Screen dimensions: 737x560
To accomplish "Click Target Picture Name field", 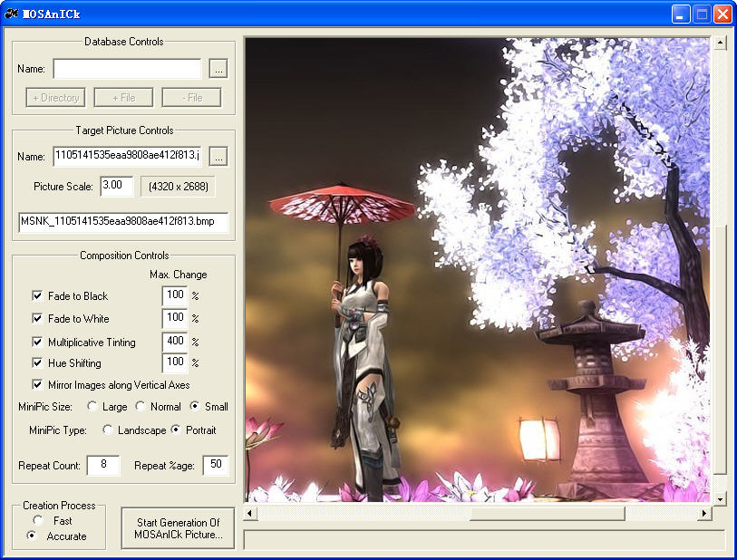I will click(x=127, y=156).
